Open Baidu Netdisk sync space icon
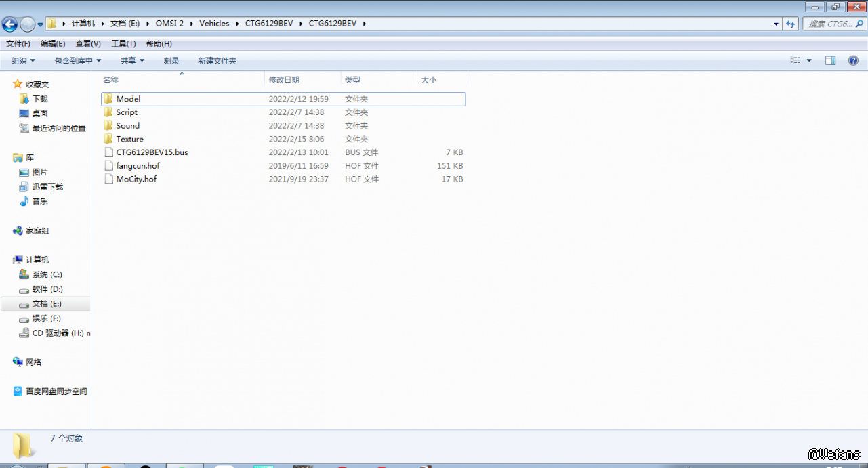Image resolution: width=868 pixels, height=468 pixels. tap(18, 391)
